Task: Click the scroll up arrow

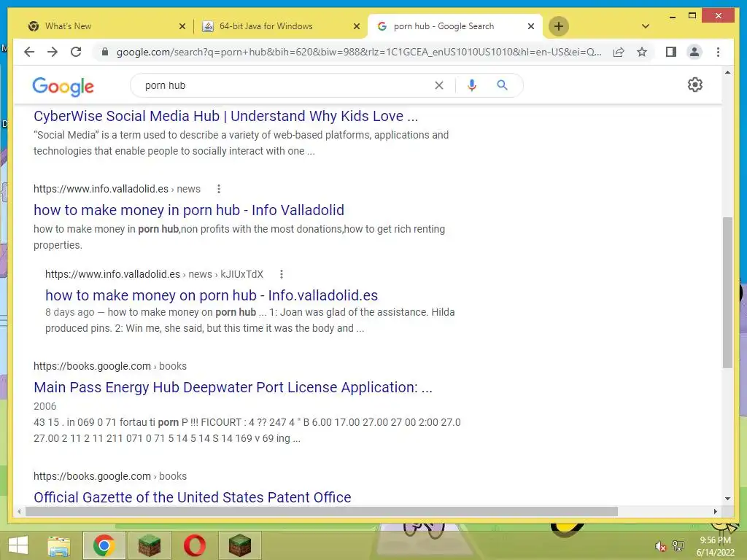Action: tap(727, 72)
